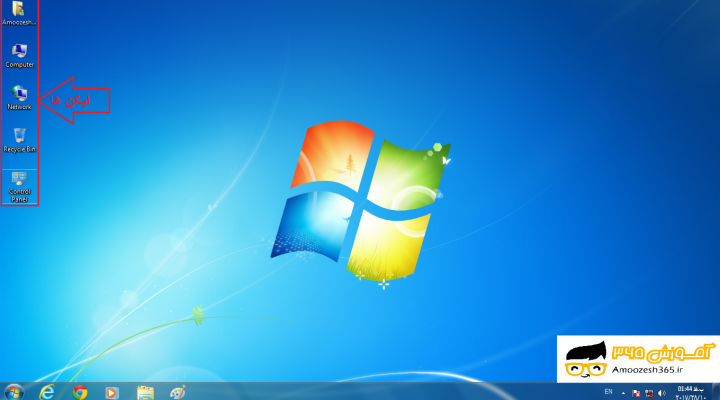The width and height of the screenshot is (720, 400).
Task: Click the network status tray icon
Action: pos(649,393)
